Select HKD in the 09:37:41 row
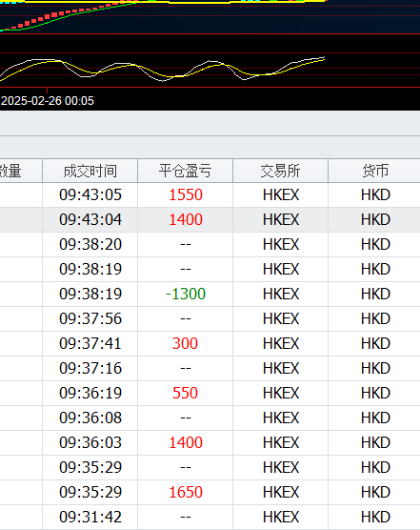The image size is (420, 530). tap(375, 343)
